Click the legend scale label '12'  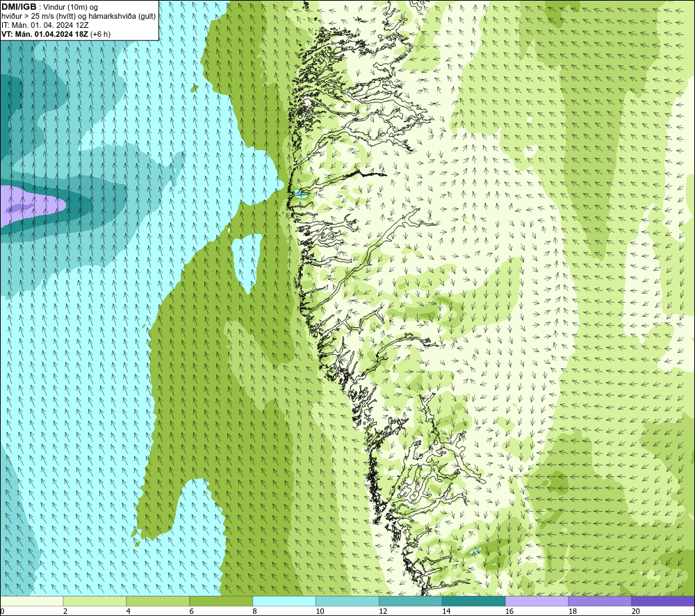pyautogui.click(x=383, y=611)
